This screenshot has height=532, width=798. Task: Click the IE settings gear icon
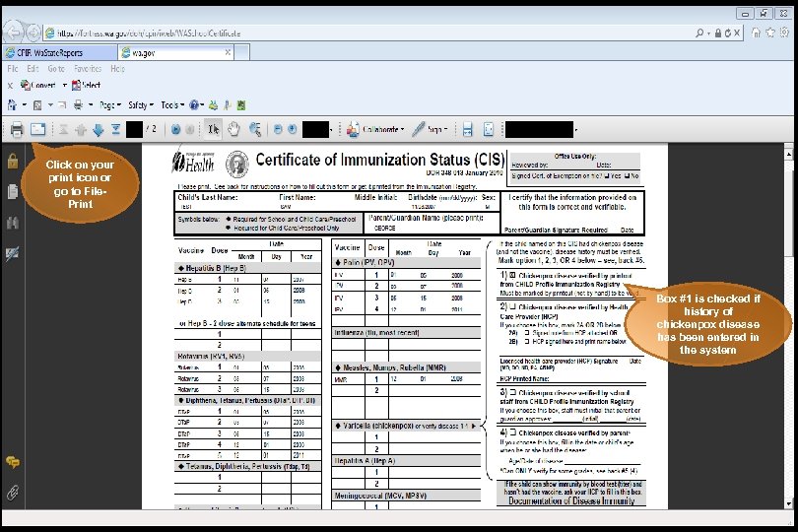[785, 33]
